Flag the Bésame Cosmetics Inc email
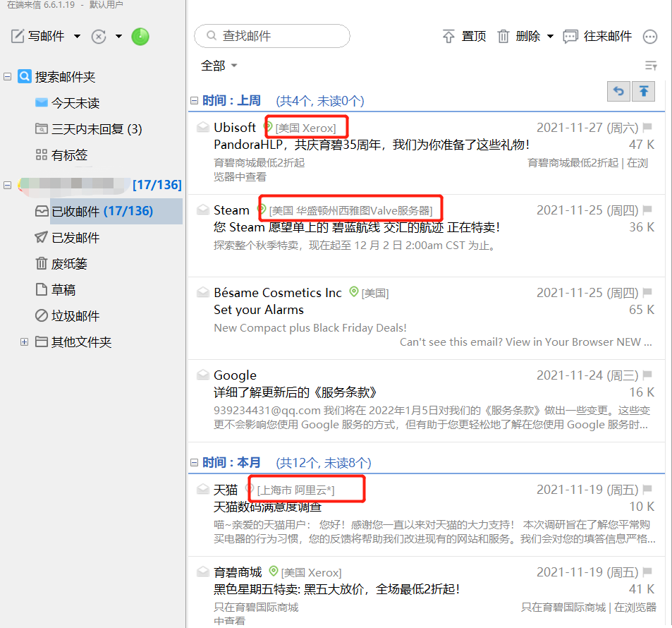This screenshot has width=672, height=628. pos(647,292)
